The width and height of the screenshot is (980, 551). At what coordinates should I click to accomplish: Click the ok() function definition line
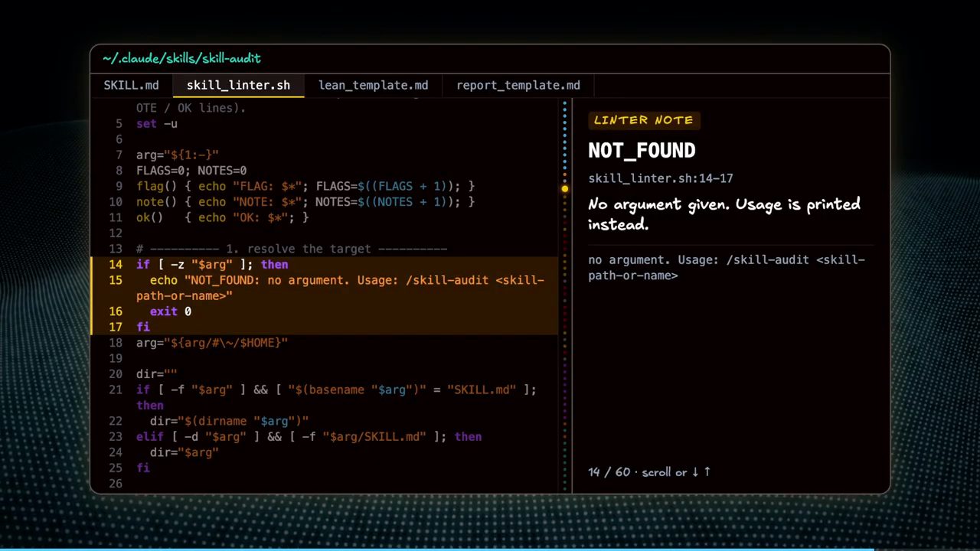(222, 217)
